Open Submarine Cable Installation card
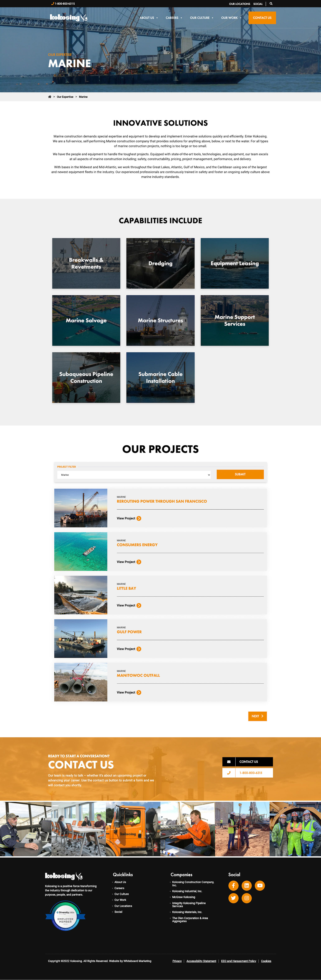 (160, 377)
